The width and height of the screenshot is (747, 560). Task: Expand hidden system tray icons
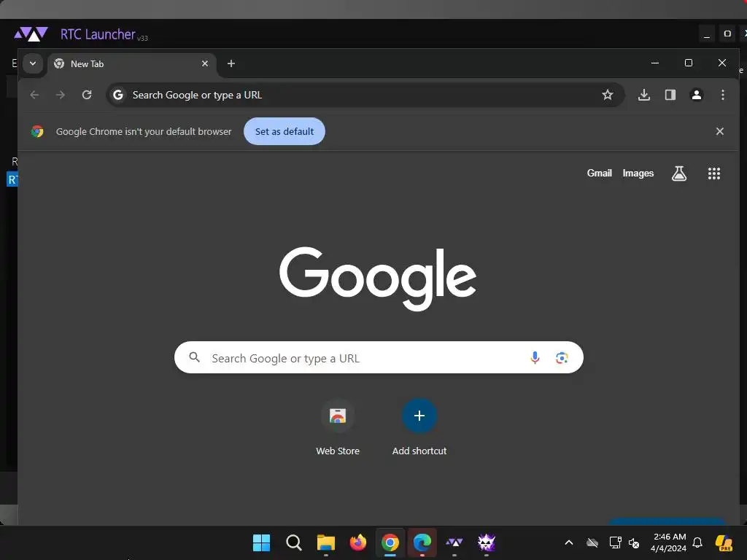click(x=569, y=542)
